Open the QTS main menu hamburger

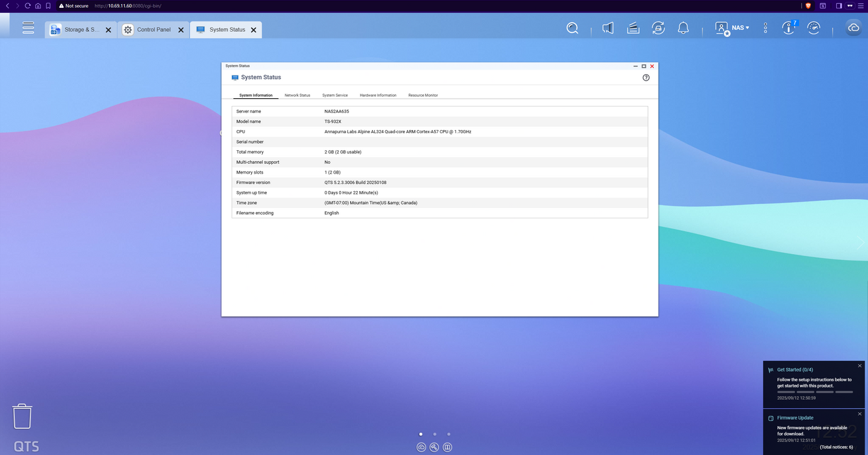click(x=28, y=28)
